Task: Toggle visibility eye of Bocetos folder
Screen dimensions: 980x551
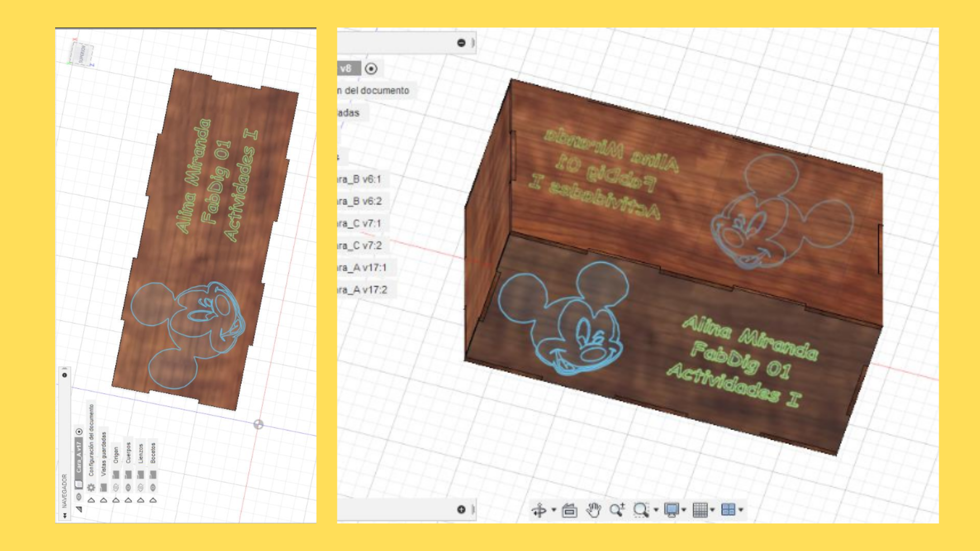Action: click(x=153, y=488)
